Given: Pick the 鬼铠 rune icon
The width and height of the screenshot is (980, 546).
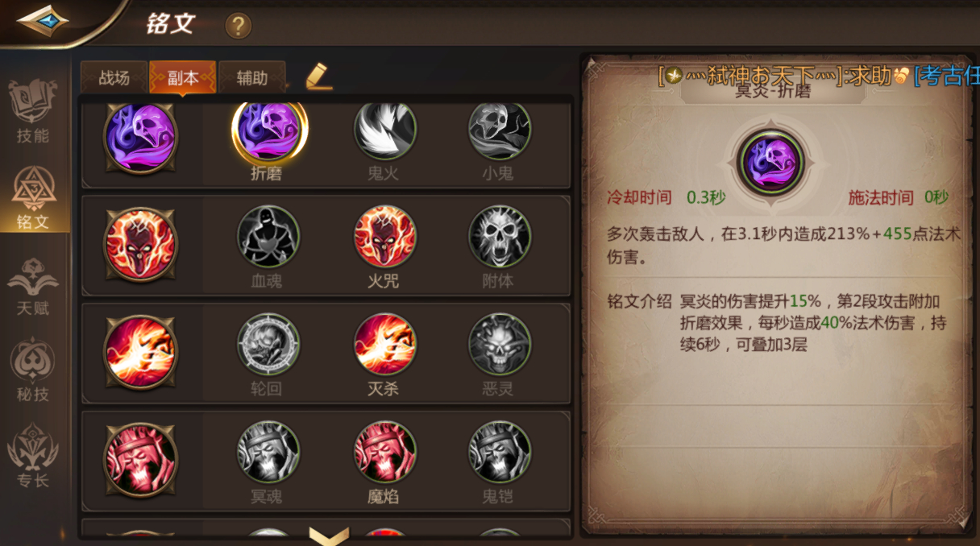Looking at the screenshot, I should point(500,452).
